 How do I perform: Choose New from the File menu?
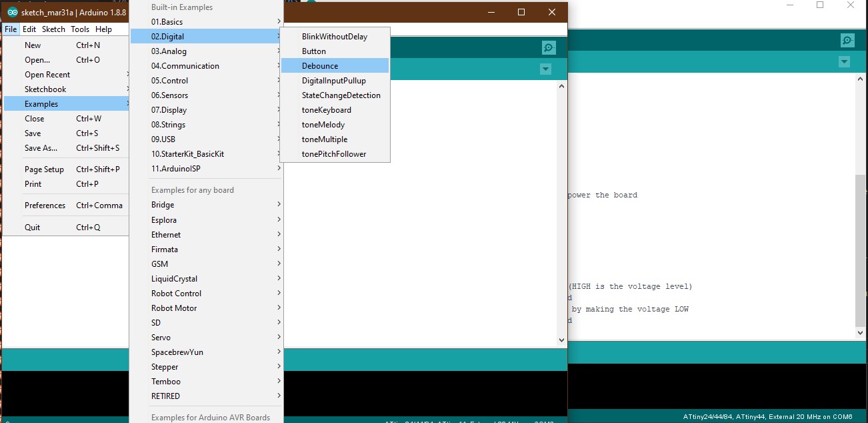tap(66, 45)
